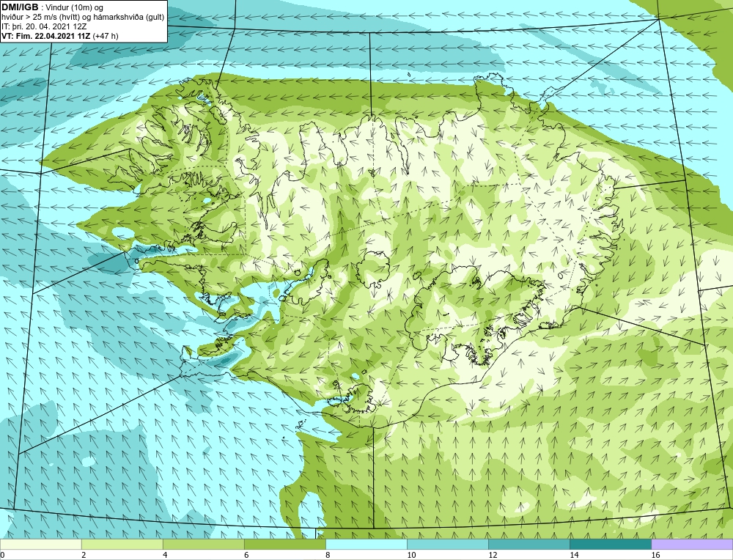Click the purple above-16 m/s legend swatch
The width and height of the screenshot is (733, 560).
[x=692, y=544]
